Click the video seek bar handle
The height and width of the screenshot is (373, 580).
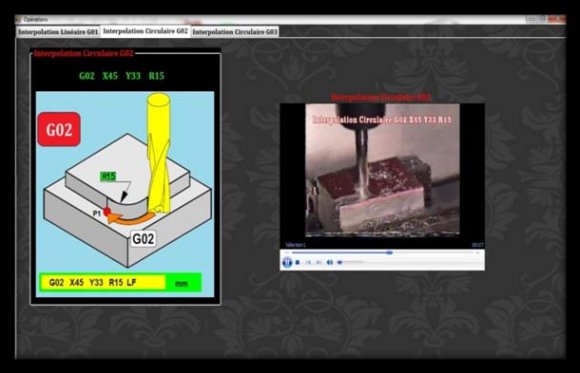coord(389,253)
